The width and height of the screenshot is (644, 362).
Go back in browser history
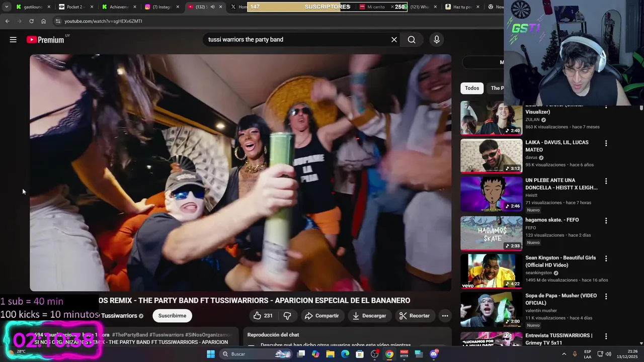coord(7,21)
